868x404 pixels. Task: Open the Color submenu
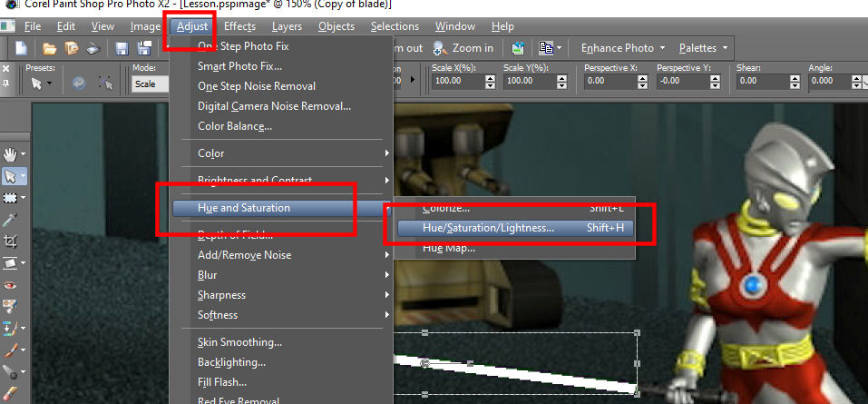click(282, 153)
